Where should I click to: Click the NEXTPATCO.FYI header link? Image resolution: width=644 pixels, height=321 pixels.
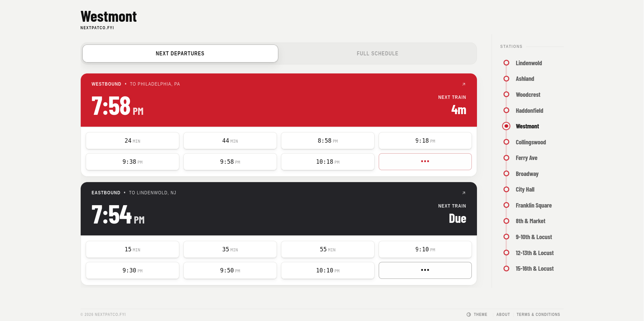[97, 28]
